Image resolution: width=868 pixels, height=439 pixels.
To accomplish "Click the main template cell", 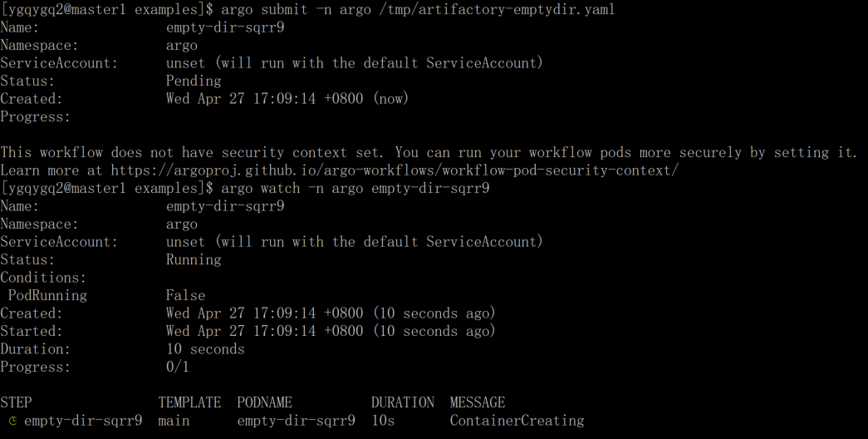I will coord(174,421).
